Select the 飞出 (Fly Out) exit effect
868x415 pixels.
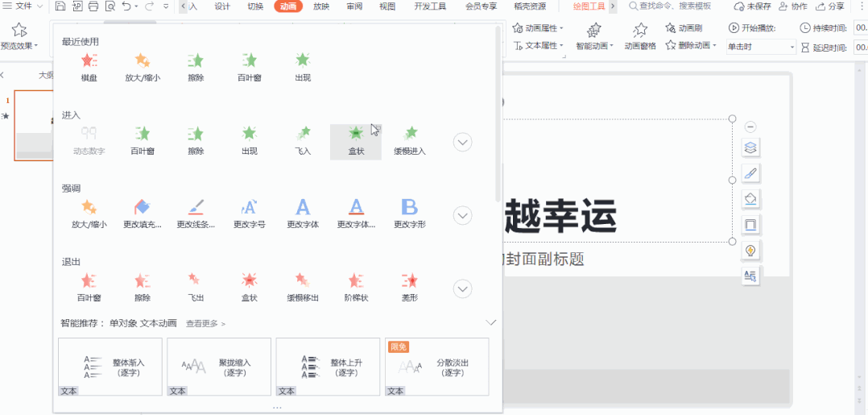196,288
